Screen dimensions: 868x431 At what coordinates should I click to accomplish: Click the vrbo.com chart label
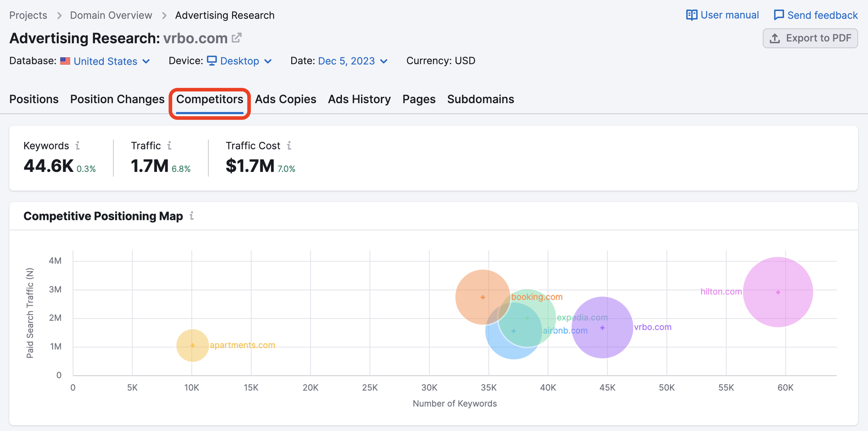pyautogui.click(x=653, y=327)
